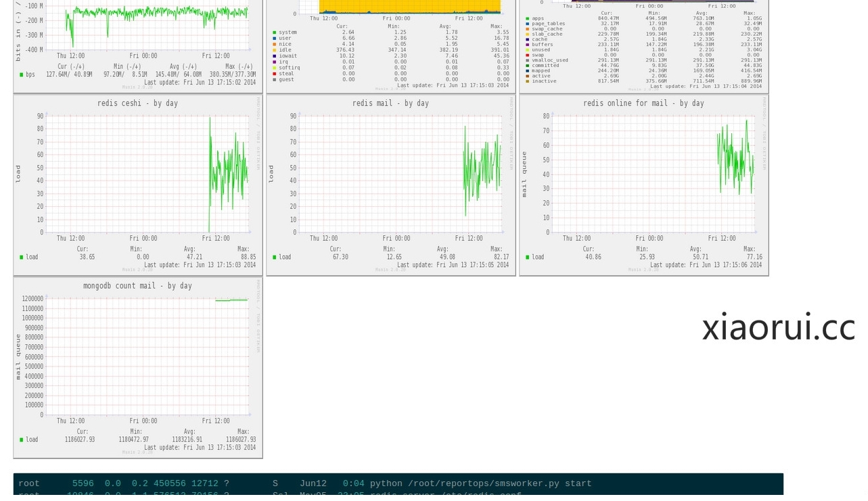Click green load legend square under redis ceshi
This screenshot has height=501, width=868.
pyautogui.click(x=22, y=258)
